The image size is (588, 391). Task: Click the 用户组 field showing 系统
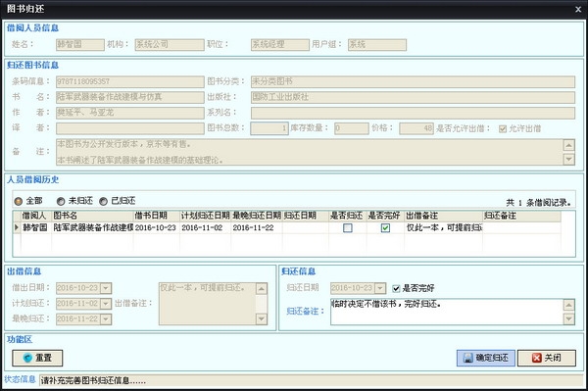(x=377, y=45)
